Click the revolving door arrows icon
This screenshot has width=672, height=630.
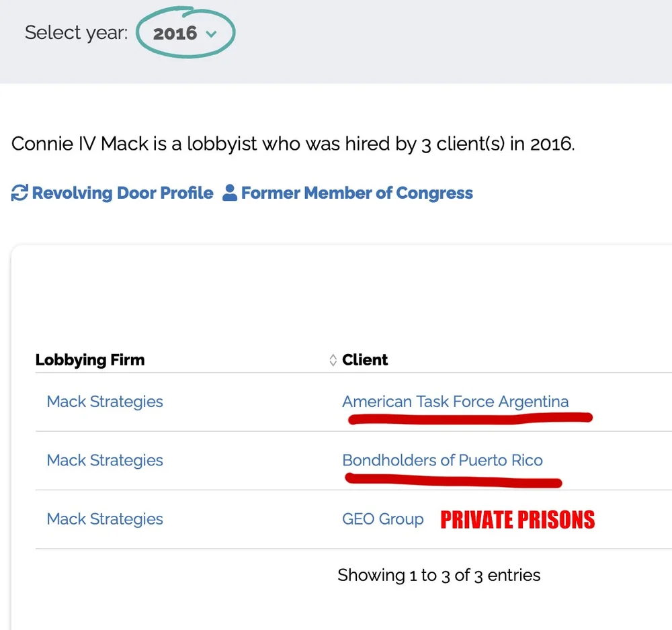click(x=19, y=193)
